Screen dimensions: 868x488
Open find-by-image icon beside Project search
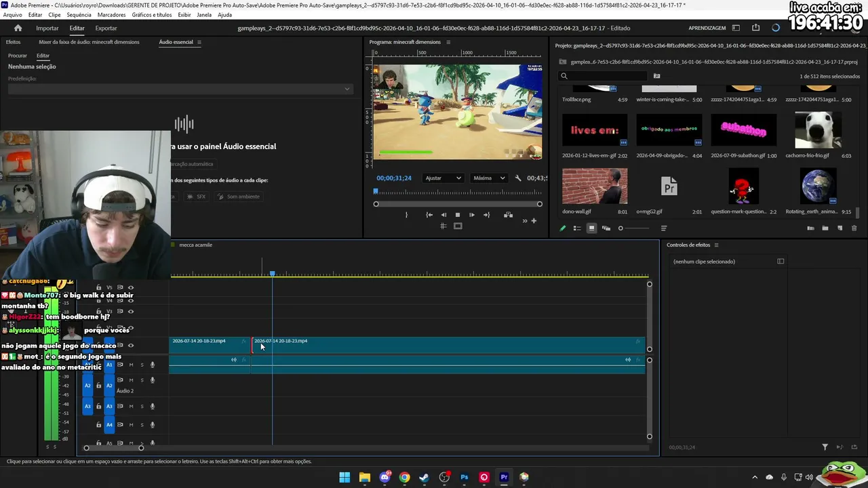click(x=656, y=76)
